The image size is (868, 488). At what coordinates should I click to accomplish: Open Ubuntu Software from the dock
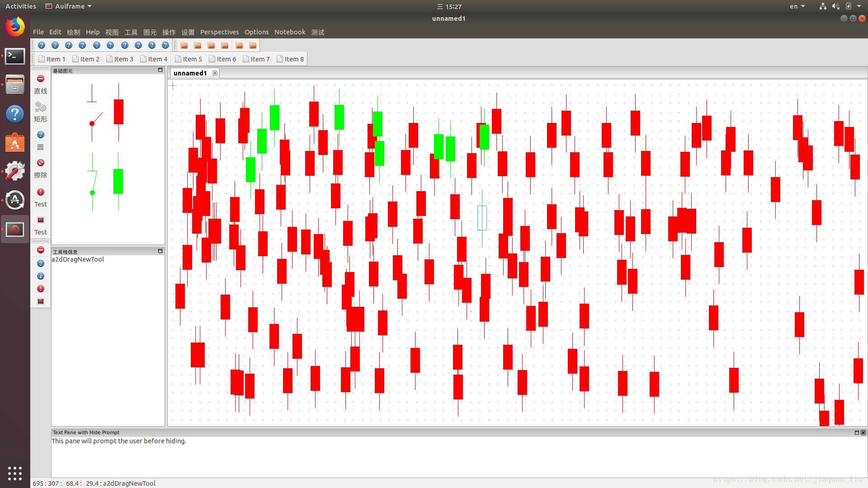pos(15,142)
